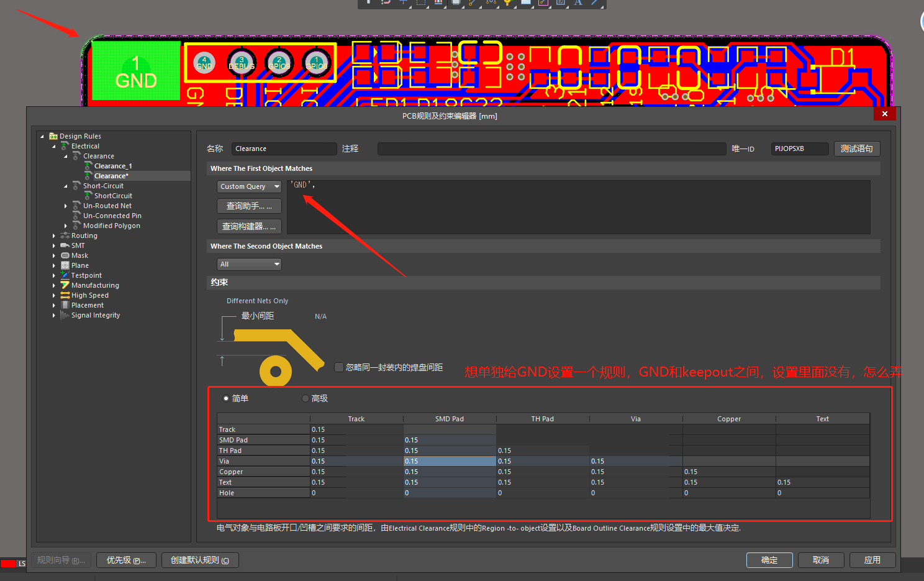924x581 pixels.
Task: Select the Un-Routed Net tree item
Action: [107, 206]
